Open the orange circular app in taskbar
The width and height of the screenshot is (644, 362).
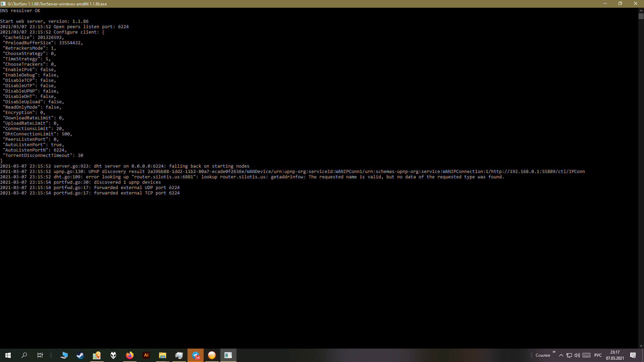click(x=212, y=355)
